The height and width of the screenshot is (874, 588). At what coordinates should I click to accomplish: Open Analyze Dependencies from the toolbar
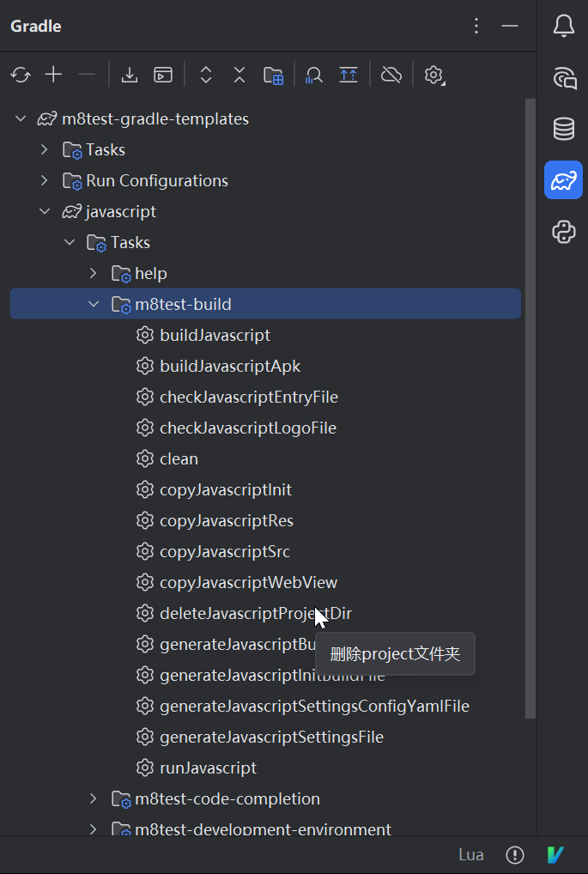[314, 75]
